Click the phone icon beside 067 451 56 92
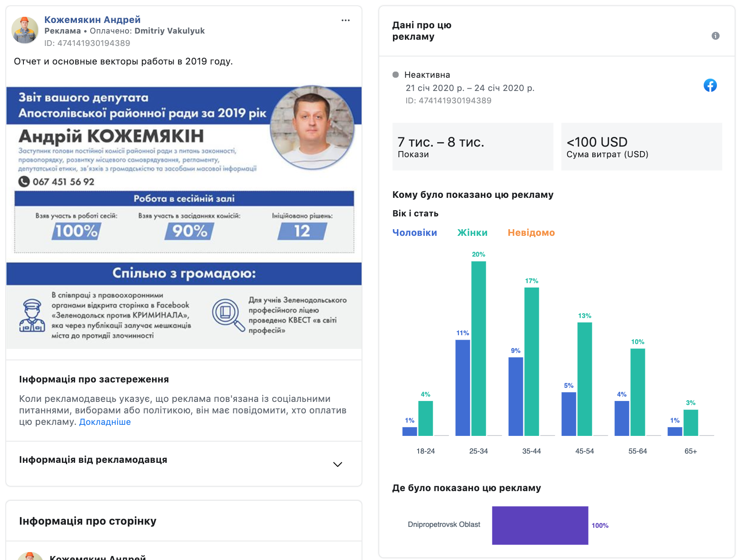Viewport: 747px width, 560px height. coord(24,182)
